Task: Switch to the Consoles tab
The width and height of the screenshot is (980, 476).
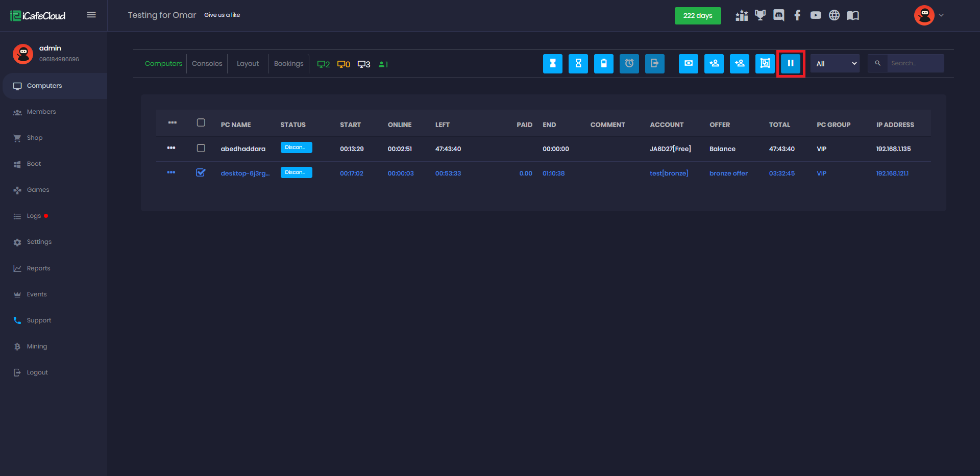Action: click(x=207, y=64)
